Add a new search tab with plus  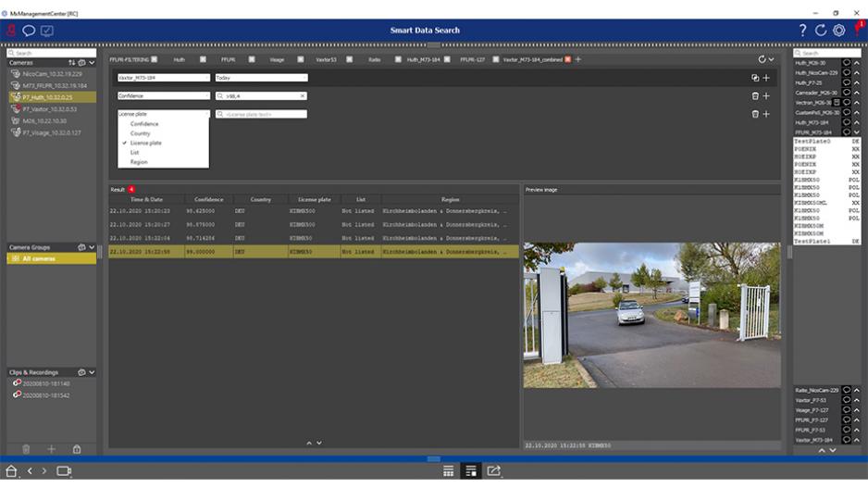click(x=578, y=59)
